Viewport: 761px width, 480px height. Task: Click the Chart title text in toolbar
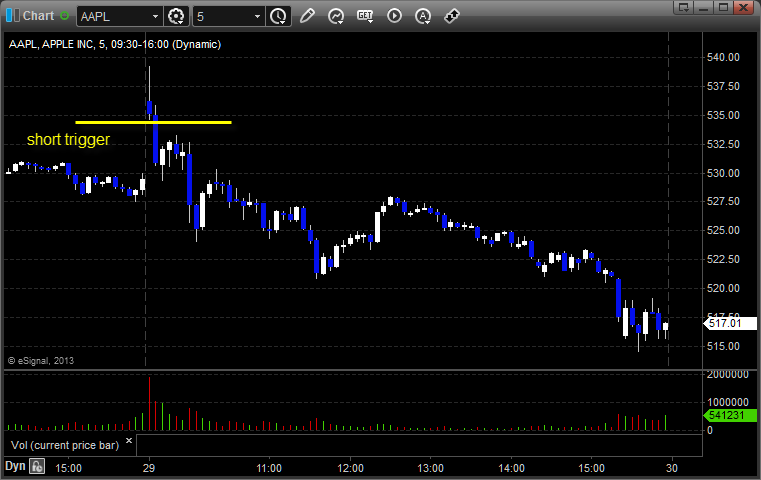[38, 16]
